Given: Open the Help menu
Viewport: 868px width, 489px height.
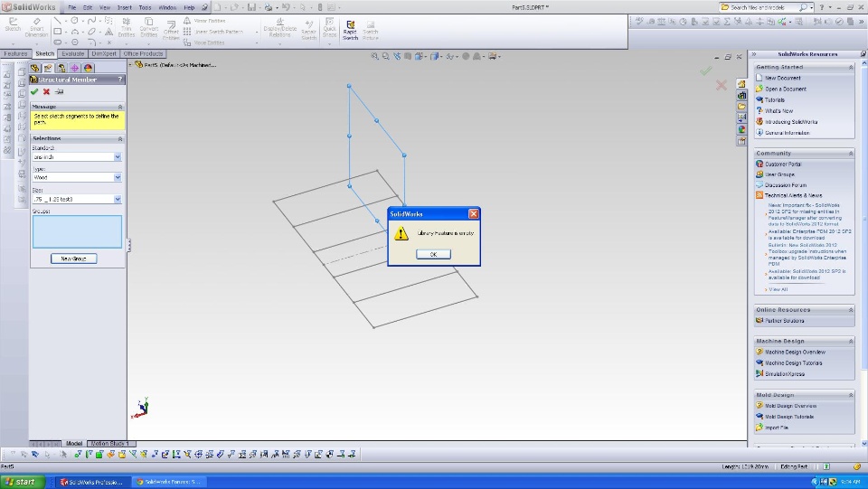Looking at the screenshot, I should tap(189, 8).
